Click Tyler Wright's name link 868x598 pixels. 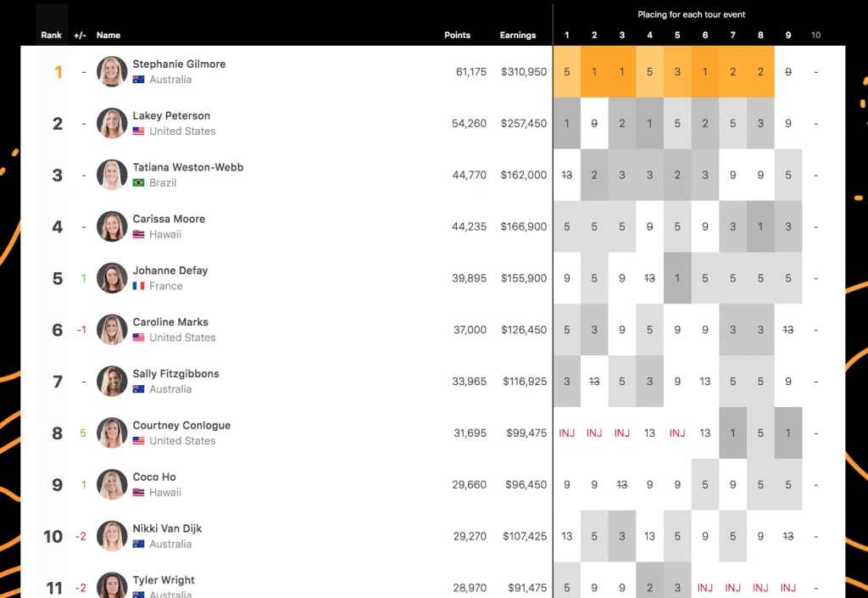(x=164, y=580)
